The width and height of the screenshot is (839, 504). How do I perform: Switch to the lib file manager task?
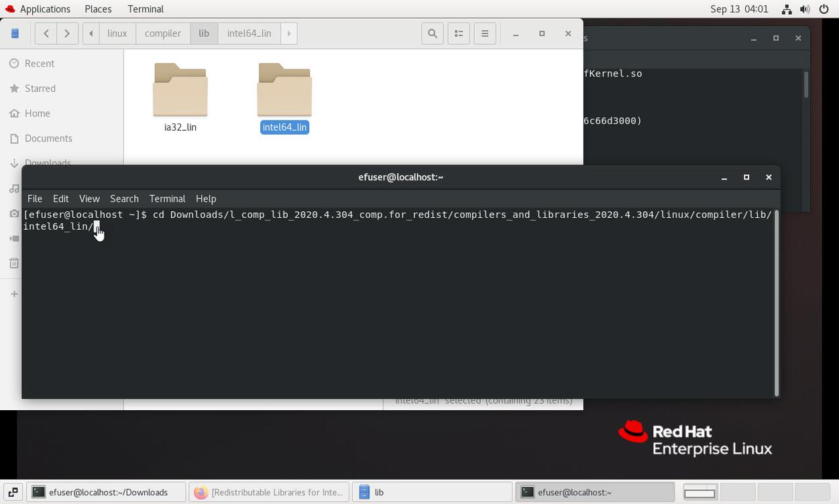click(x=433, y=493)
